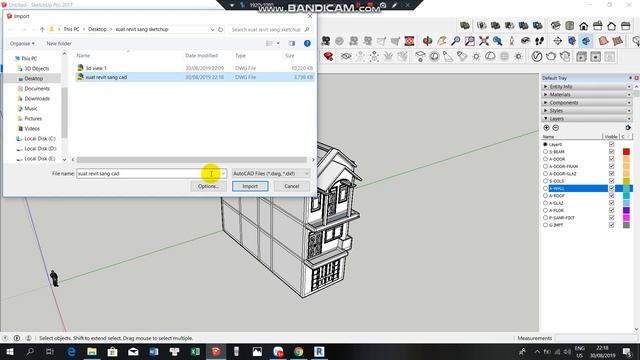Select the Zoom magnifier tool in the toolbar

456,40
